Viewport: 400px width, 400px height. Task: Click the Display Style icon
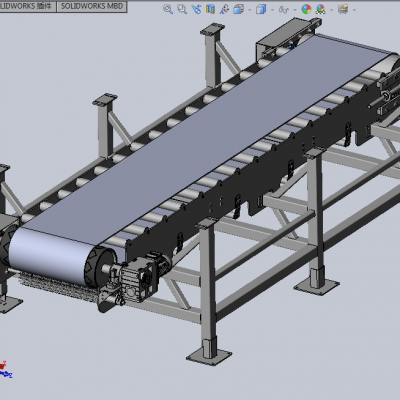(261, 9)
